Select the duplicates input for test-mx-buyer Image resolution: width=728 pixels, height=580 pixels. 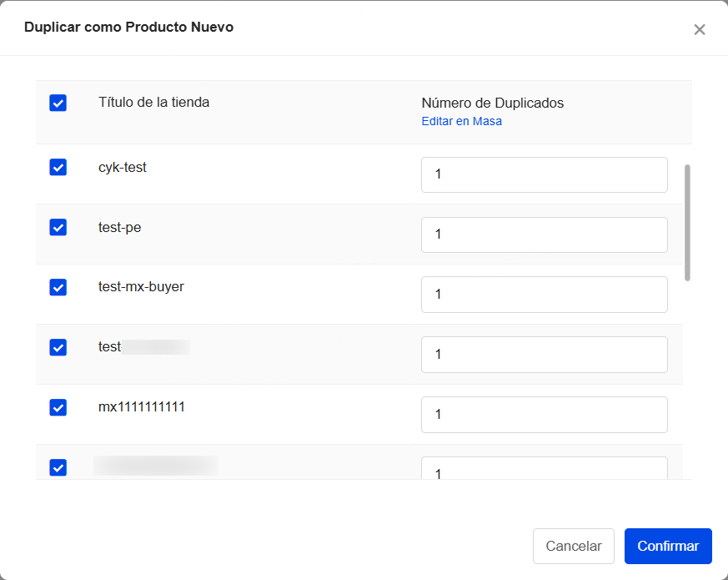point(544,295)
